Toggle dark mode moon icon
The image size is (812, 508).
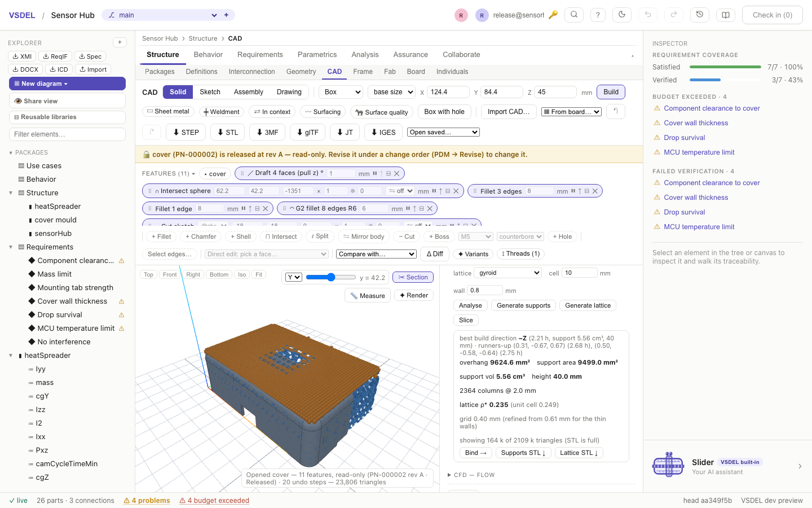pos(622,15)
